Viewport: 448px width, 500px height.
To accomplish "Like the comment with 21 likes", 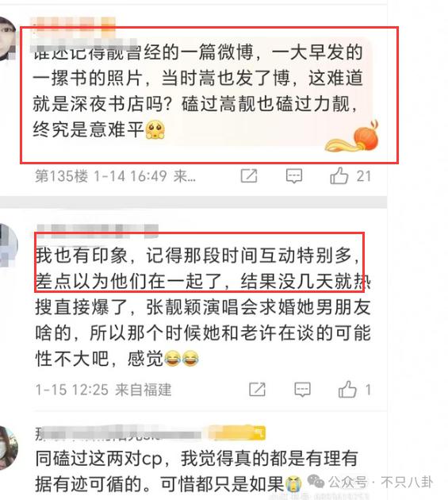I will [339, 175].
